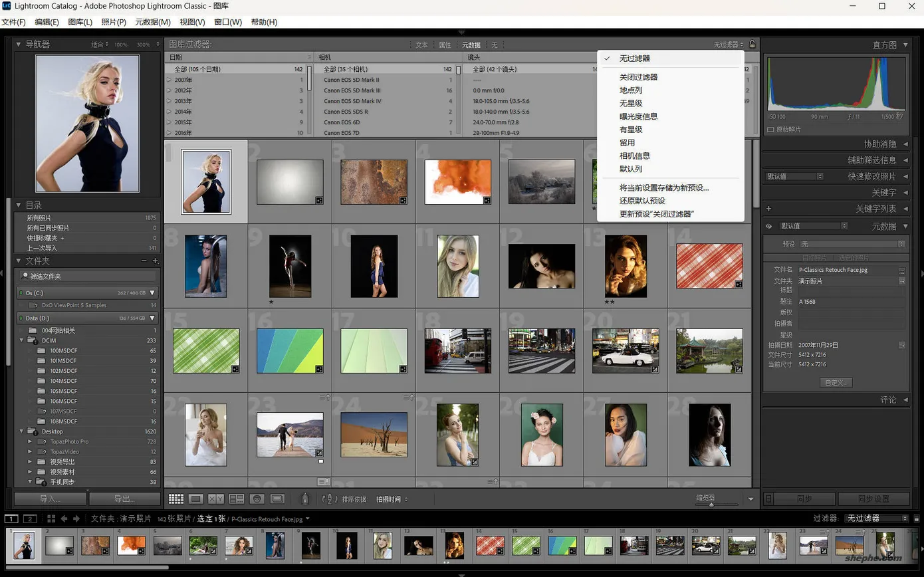Click metadata edit icon beside 文件名 field
This screenshot has width=924, height=577.
(x=902, y=270)
